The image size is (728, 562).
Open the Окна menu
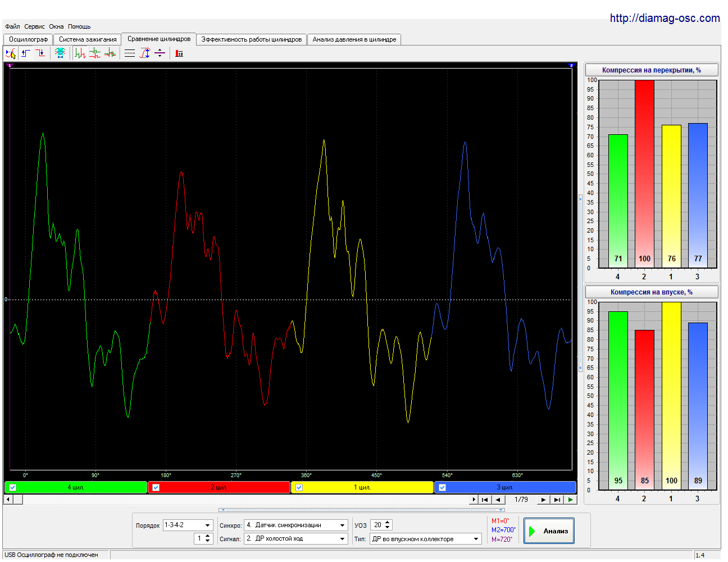coord(56,26)
